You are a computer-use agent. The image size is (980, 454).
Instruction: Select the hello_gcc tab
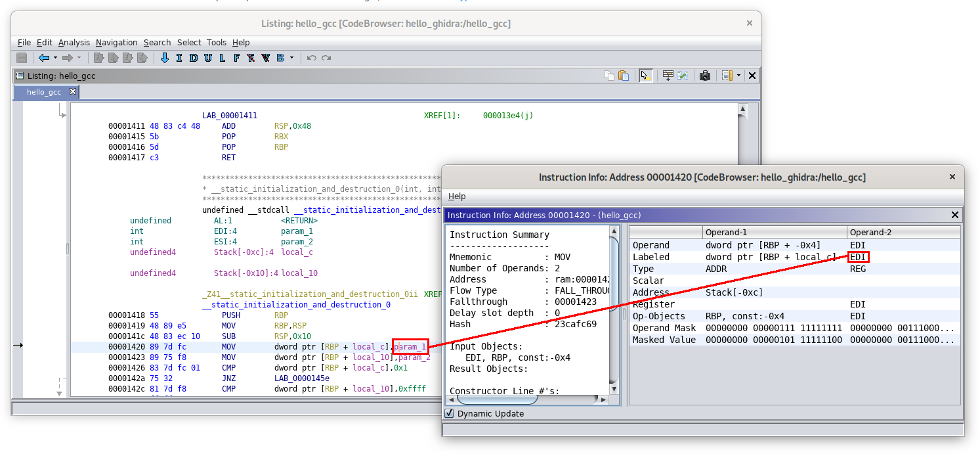click(43, 92)
